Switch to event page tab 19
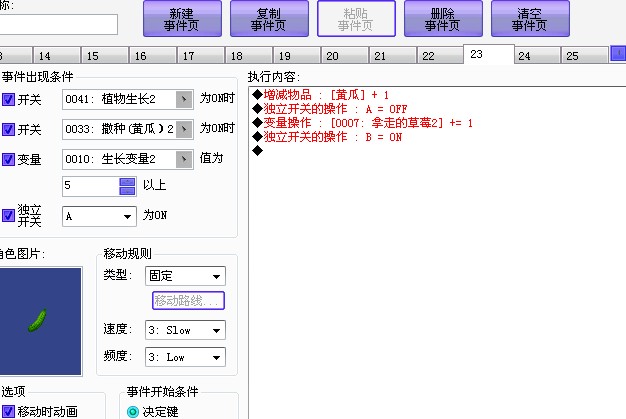Screen dimensions: 626x419 [296, 56]
